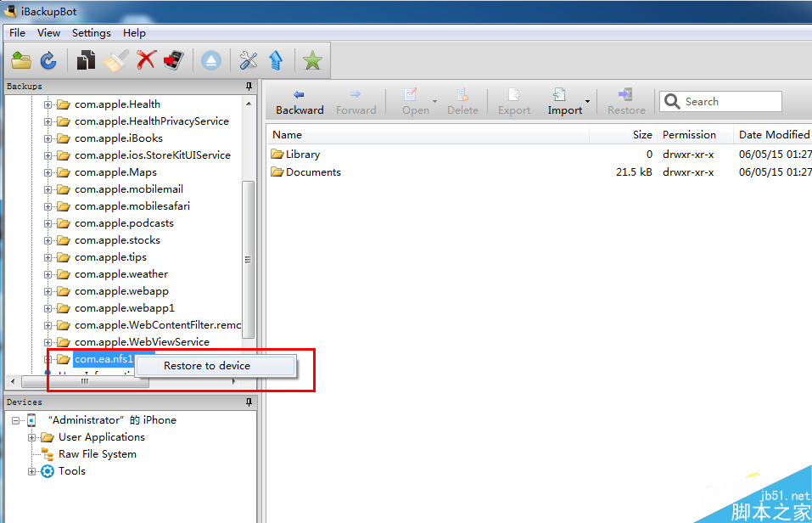The image size is (812, 523).
Task: Click the broom cleanup toolbar icon
Action: (116, 60)
